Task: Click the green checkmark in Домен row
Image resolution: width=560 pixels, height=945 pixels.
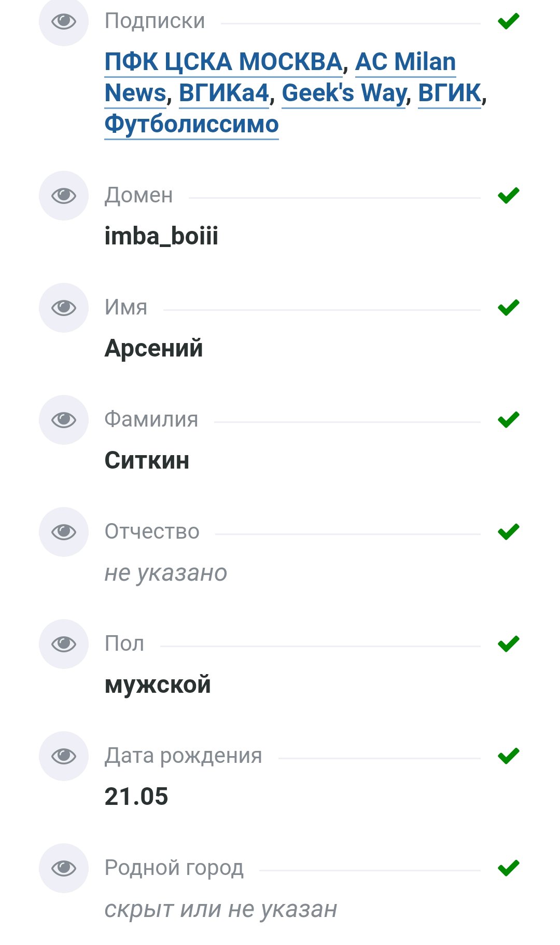Action: [508, 196]
